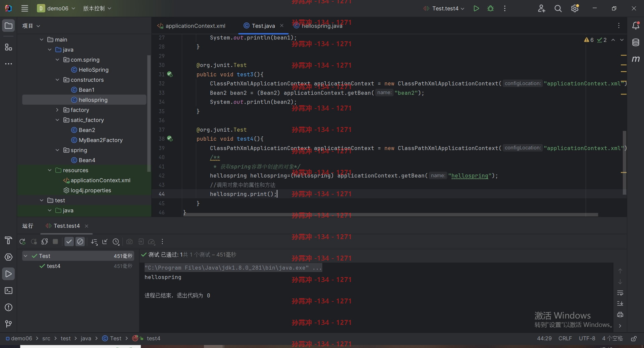Open Git version control tool window

pyautogui.click(x=8, y=324)
